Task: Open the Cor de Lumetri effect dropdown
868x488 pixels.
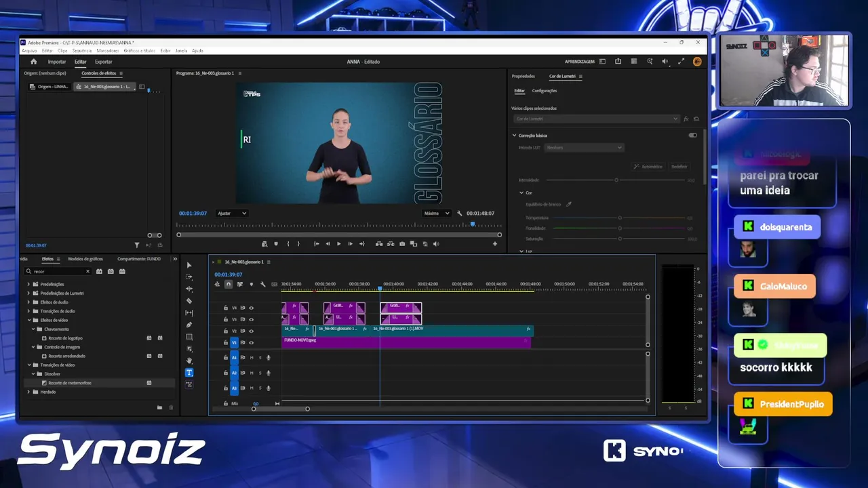Action: coord(597,119)
